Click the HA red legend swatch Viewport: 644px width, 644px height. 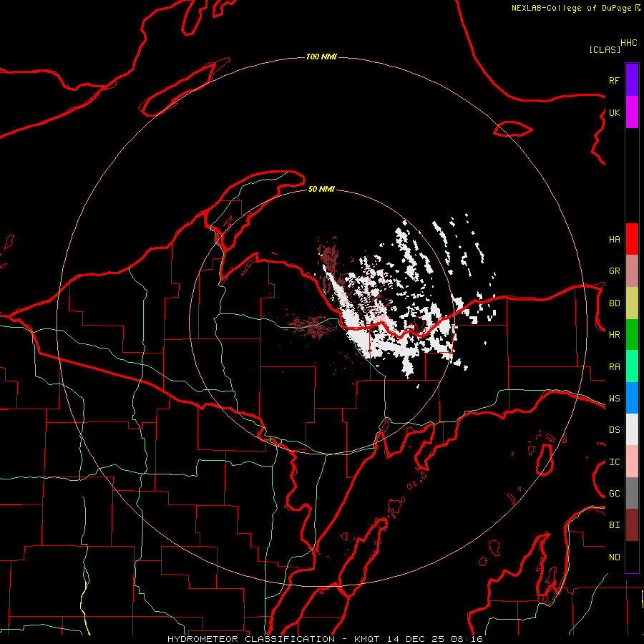632,239
